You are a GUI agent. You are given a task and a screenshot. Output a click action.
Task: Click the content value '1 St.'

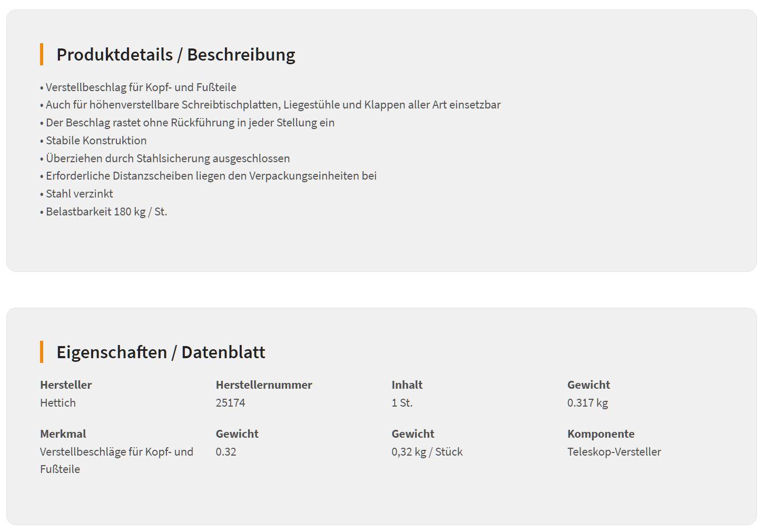coord(402,403)
